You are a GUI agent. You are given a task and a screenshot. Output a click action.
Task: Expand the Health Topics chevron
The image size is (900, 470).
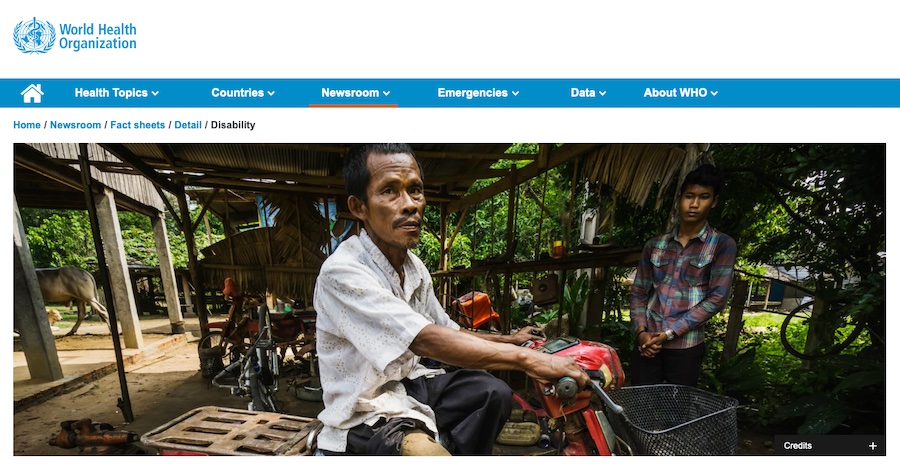(155, 94)
